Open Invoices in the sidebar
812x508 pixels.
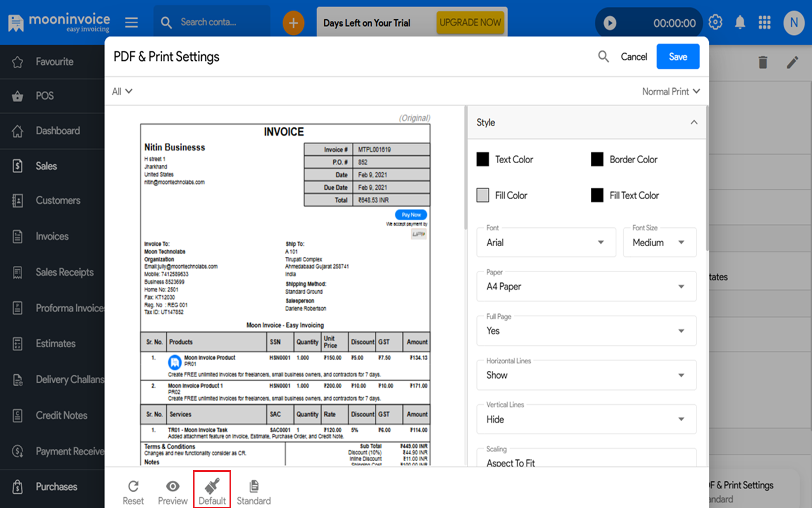(52, 237)
